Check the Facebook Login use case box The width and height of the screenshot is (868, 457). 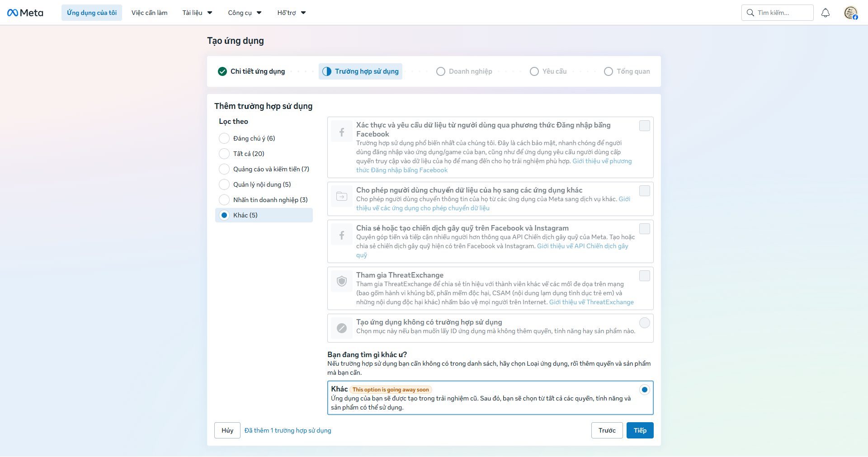645,126
